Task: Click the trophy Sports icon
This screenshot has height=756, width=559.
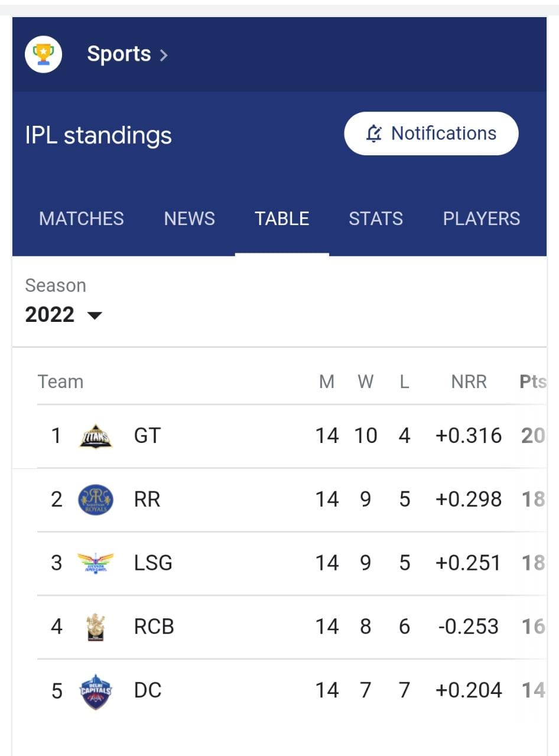Action: click(x=43, y=54)
